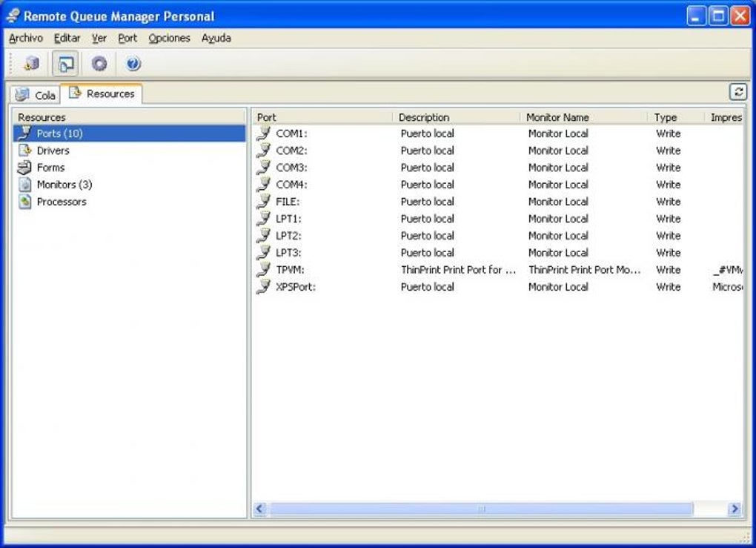
Task: Click the printer port icon beside TPVM:
Action: point(264,269)
